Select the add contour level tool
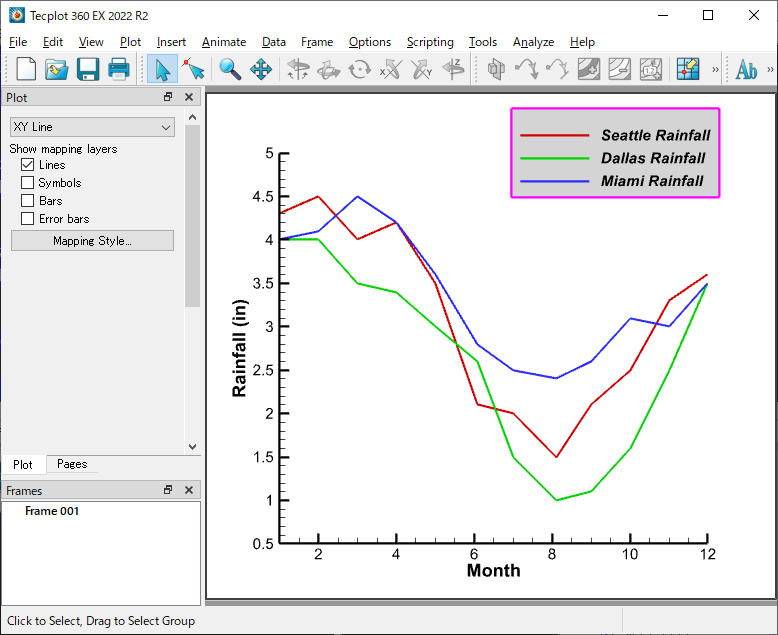The width and height of the screenshot is (778, 635). tap(589, 69)
